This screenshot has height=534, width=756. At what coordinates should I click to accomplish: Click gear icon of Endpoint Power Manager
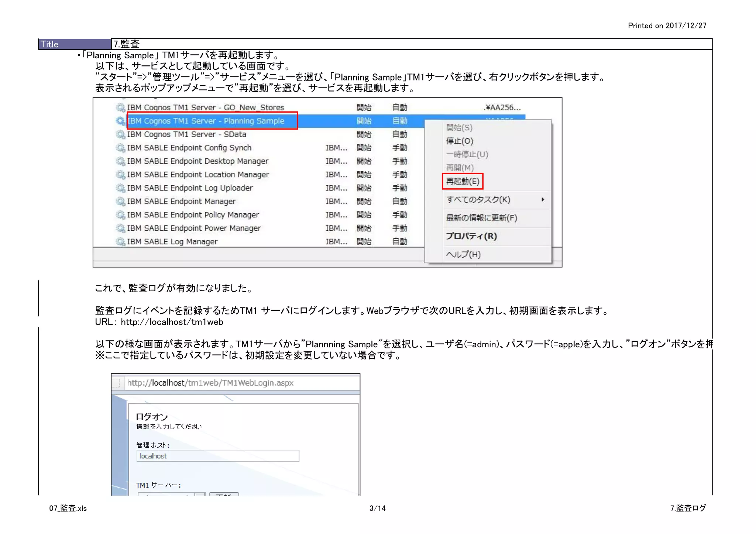coord(120,228)
